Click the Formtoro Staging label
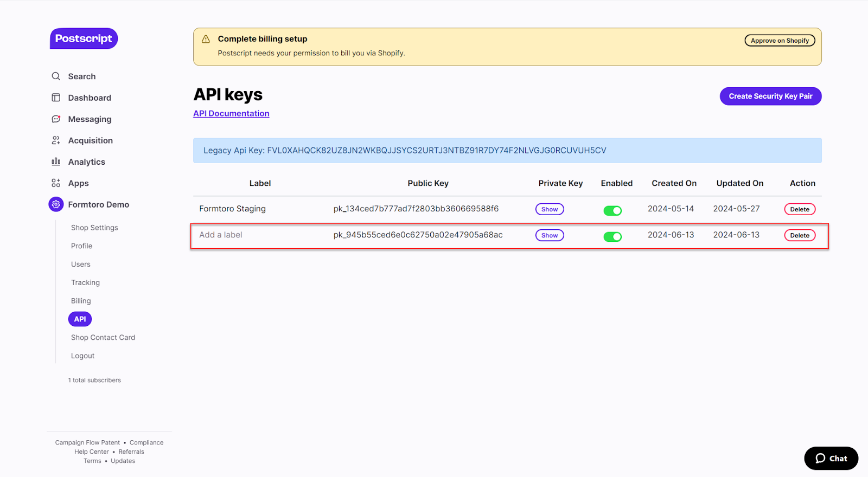The height and width of the screenshot is (477, 868). pos(233,209)
